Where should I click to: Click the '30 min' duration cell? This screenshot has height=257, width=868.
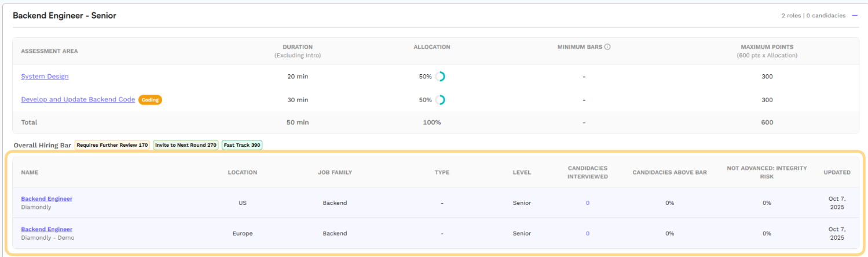point(298,100)
